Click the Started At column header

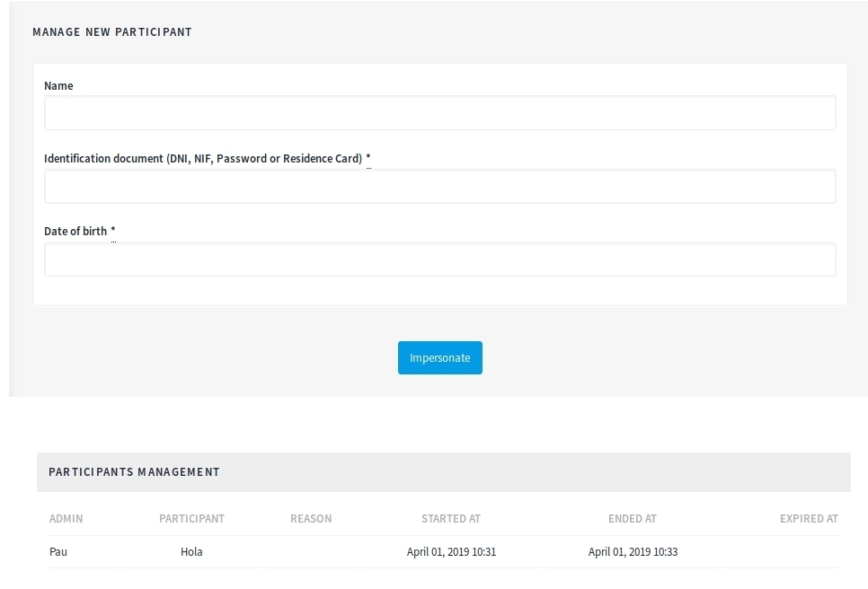click(451, 519)
